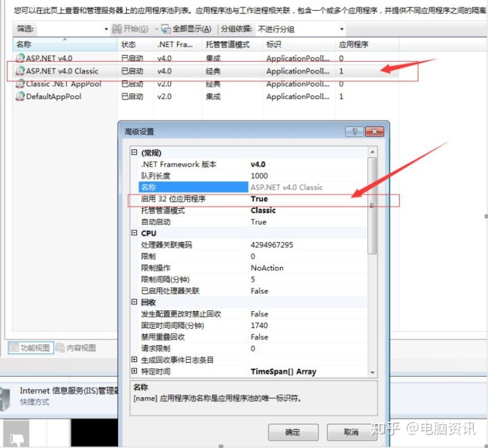
Task: Sort by the 托管管道模式 column header
Action: tap(232, 44)
